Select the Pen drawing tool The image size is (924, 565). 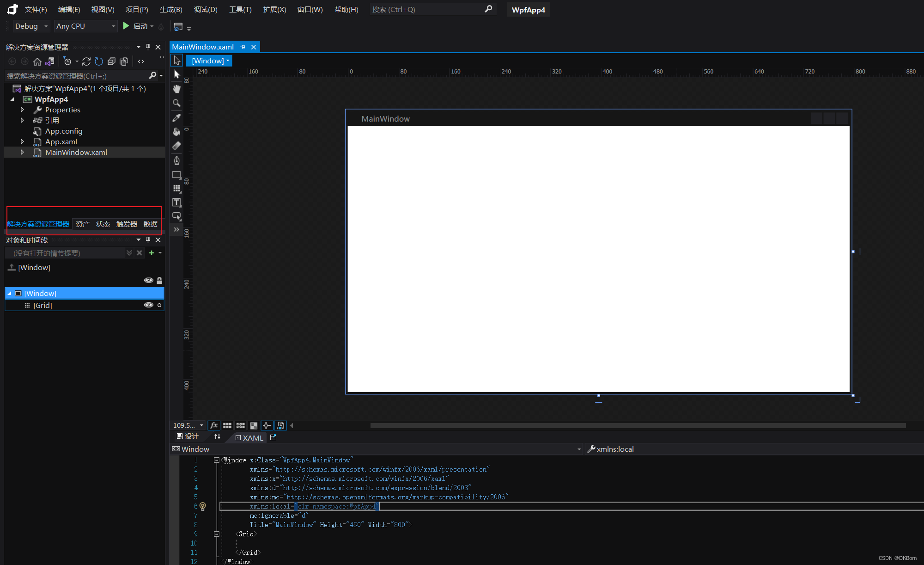176,160
